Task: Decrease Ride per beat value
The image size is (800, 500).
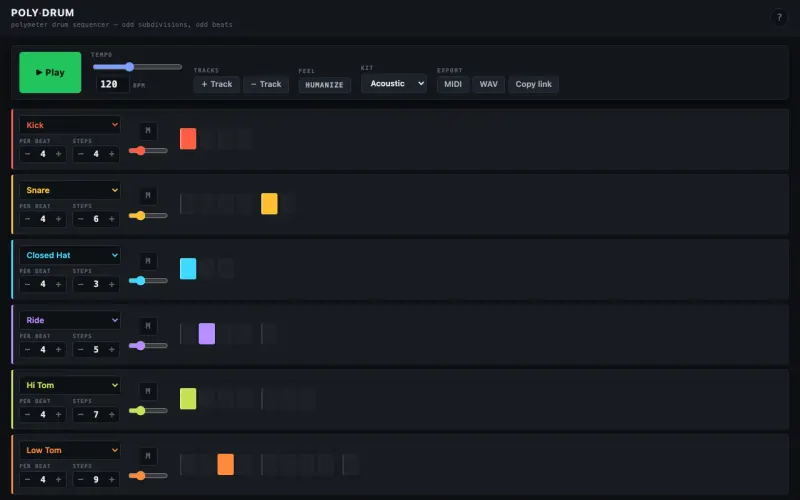Action: [28, 349]
